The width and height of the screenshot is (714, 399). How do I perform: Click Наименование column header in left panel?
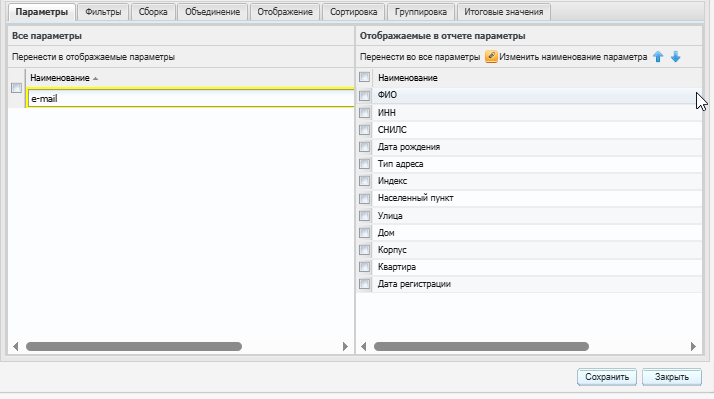[x=60, y=78]
